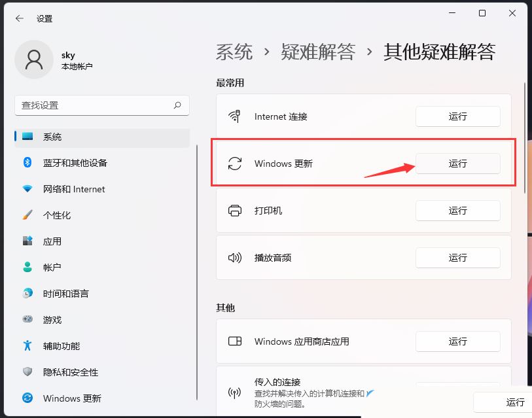This screenshot has height=418, width=532.
Task: Run the Windows 应用商店应用 troubleshooter
Action: (457, 341)
